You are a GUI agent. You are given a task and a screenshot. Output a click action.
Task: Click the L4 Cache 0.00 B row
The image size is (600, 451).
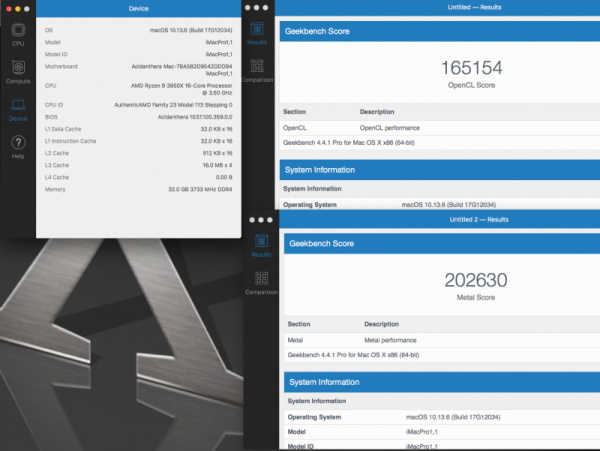(x=139, y=177)
